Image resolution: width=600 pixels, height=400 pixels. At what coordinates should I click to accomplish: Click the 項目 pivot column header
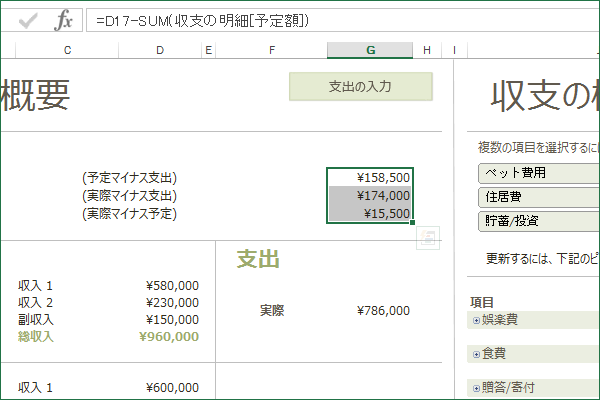(482, 302)
